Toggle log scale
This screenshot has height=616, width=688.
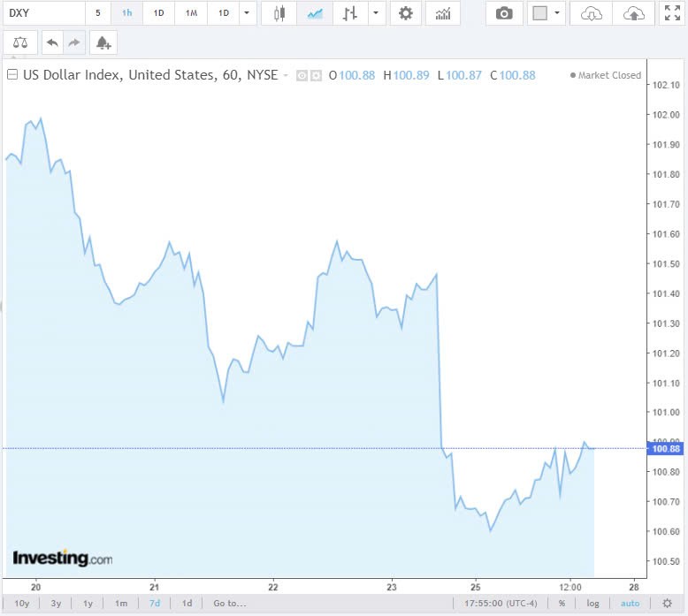(592, 604)
